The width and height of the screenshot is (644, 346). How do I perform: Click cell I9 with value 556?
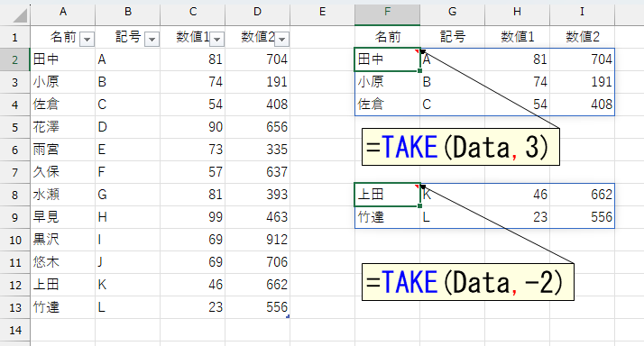click(582, 217)
